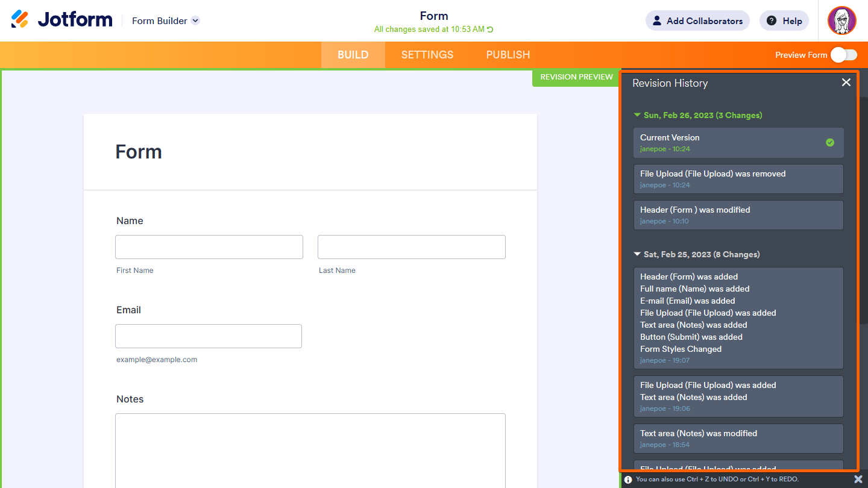Viewport: 868px width, 488px height.
Task: Click the Help question mark icon
Action: coord(771,20)
